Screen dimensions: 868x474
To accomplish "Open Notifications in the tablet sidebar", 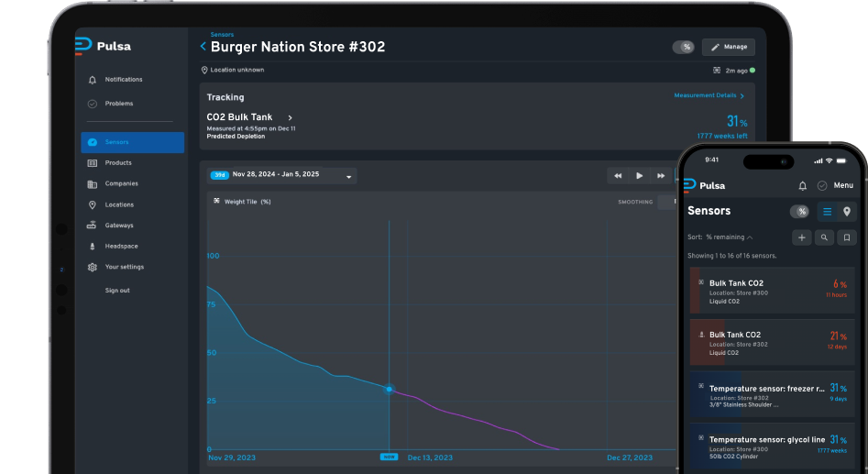I will pyautogui.click(x=123, y=80).
